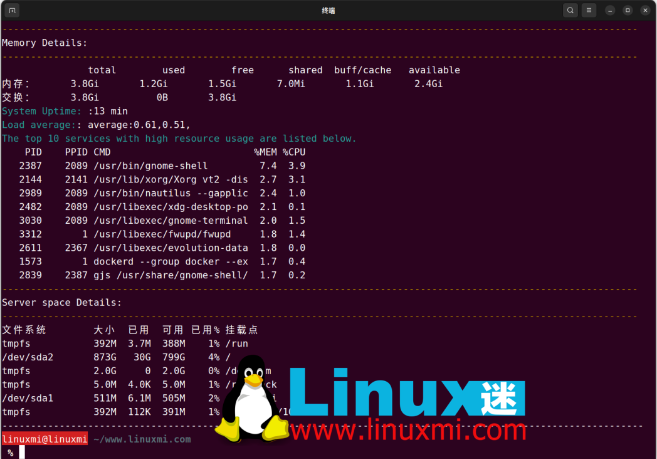Screen dimensions: 657x459
Task: Open the terminal hamburger menu
Action: 589,10
